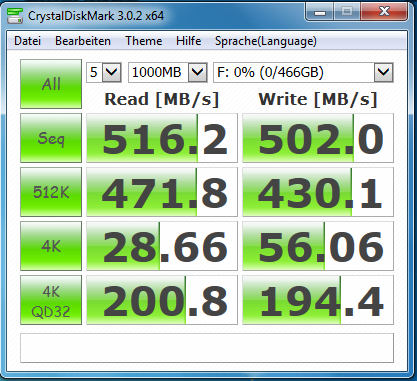Viewport: 417px width, 381px height.
Task: Open the Sprache(Language) menu
Action: click(266, 41)
